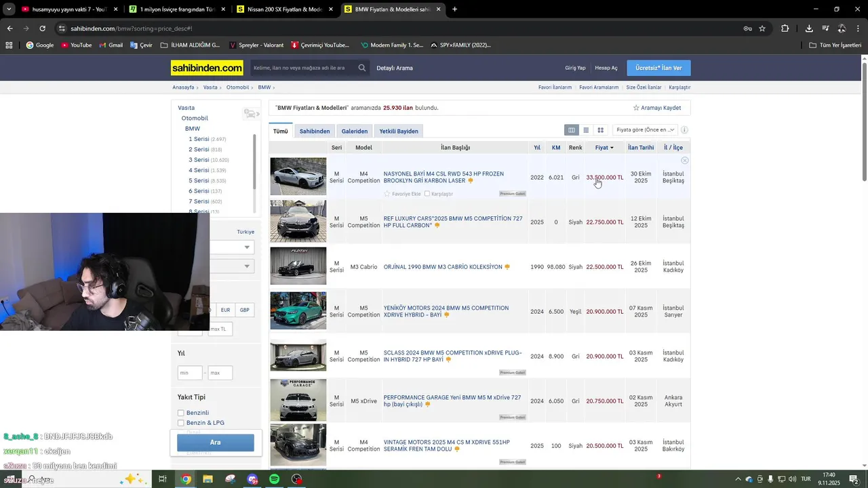Expand the 5 Serisi category

199,181
